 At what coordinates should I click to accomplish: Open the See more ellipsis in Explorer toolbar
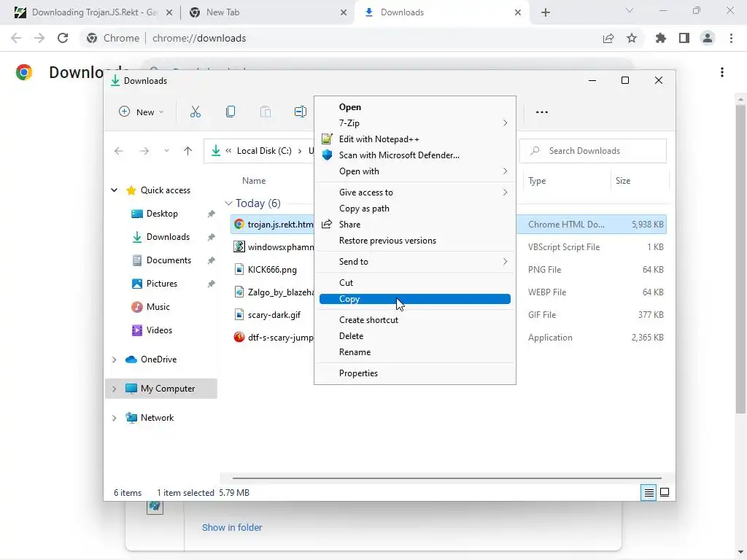click(542, 112)
